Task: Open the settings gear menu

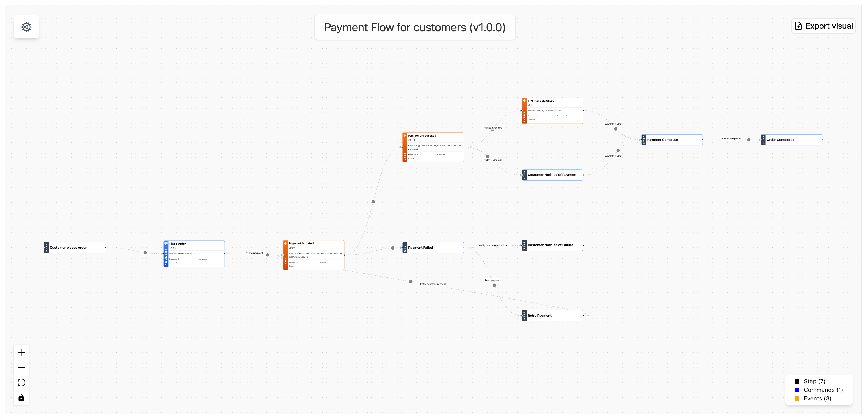Action: tap(26, 27)
